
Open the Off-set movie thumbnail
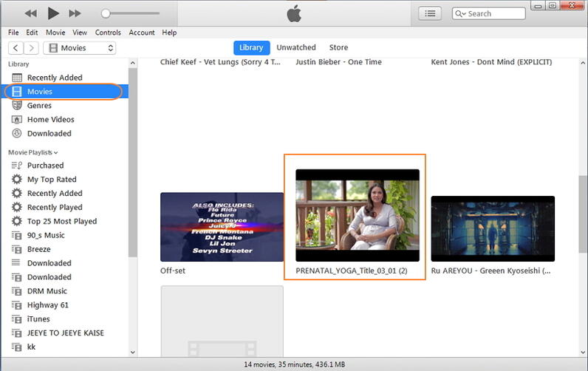[222, 227]
